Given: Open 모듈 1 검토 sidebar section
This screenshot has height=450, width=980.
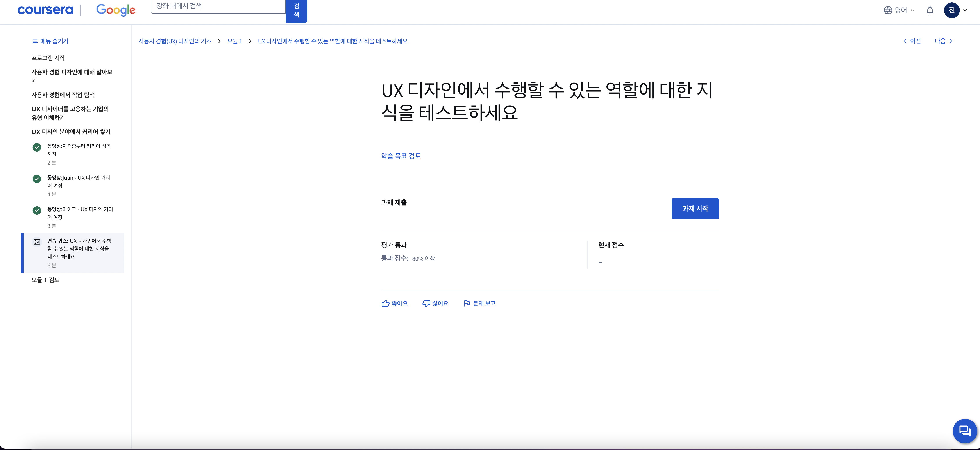Looking at the screenshot, I should (x=45, y=280).
